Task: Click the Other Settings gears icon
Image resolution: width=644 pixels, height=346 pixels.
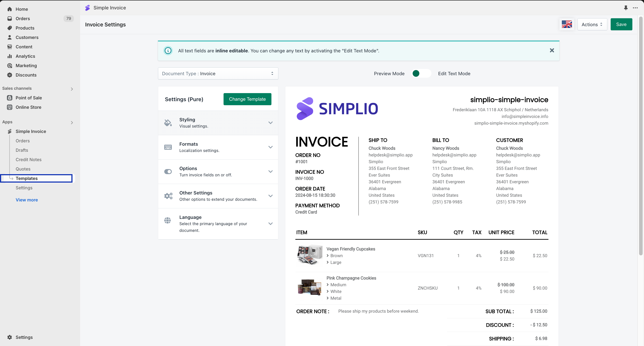Action: (168, 196)
